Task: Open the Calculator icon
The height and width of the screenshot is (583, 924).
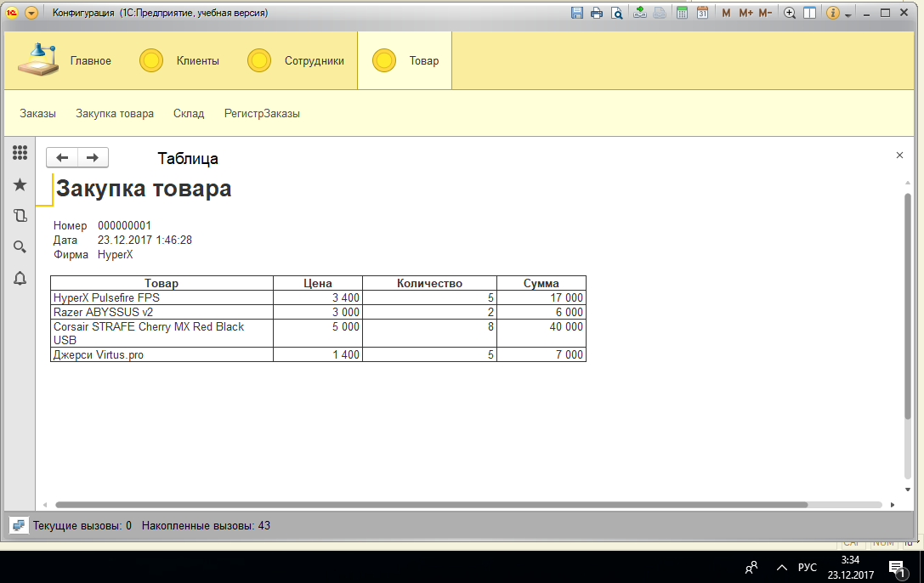Action: coord(682,13)
